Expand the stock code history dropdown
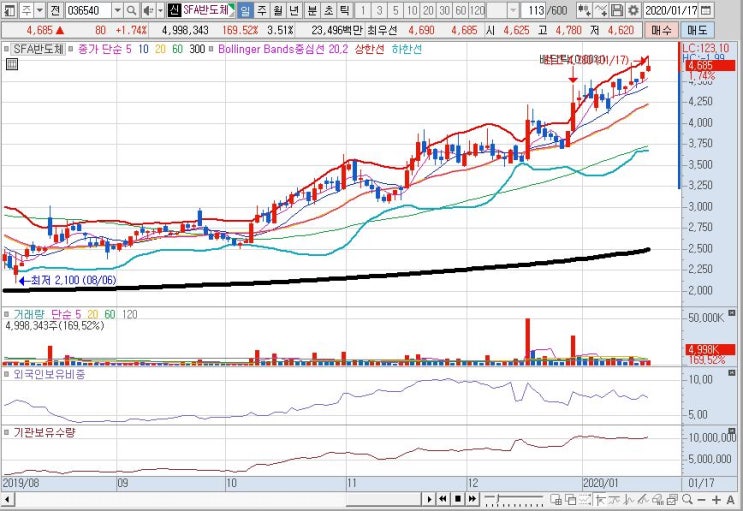743x511 pixels. click(x=118, y=10)
